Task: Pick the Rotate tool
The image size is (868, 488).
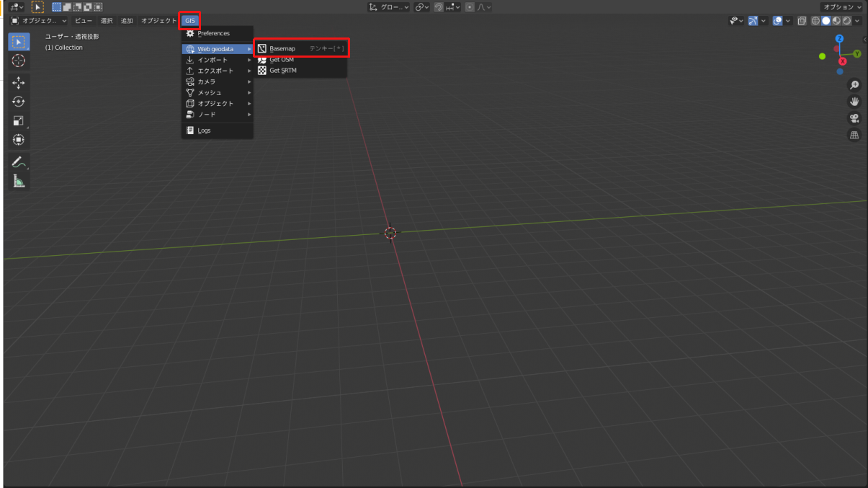Action: (x=19, y=102)
